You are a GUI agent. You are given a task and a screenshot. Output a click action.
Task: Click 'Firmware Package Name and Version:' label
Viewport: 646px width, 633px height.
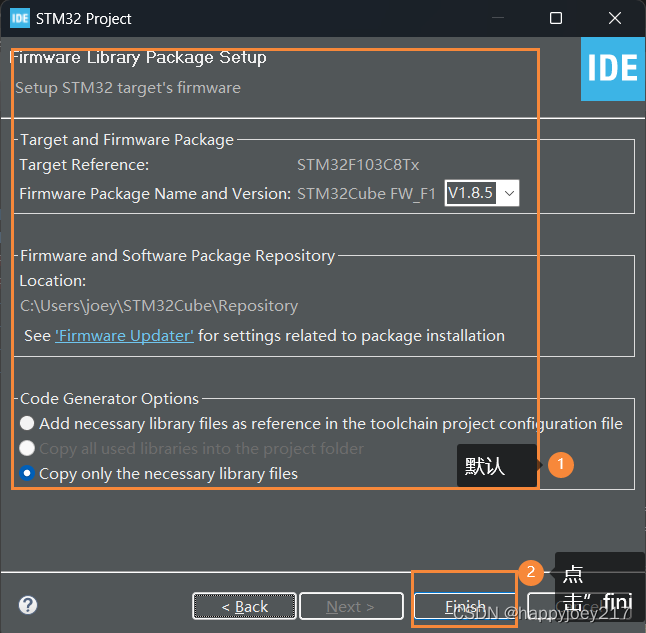click(x=155, y=194)
